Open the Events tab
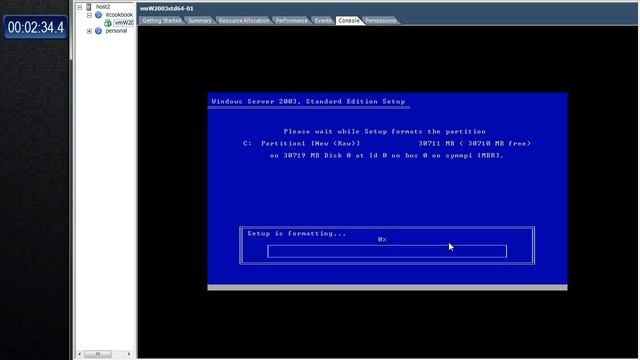This screenshot has height=360, width=640. point(323,20)
